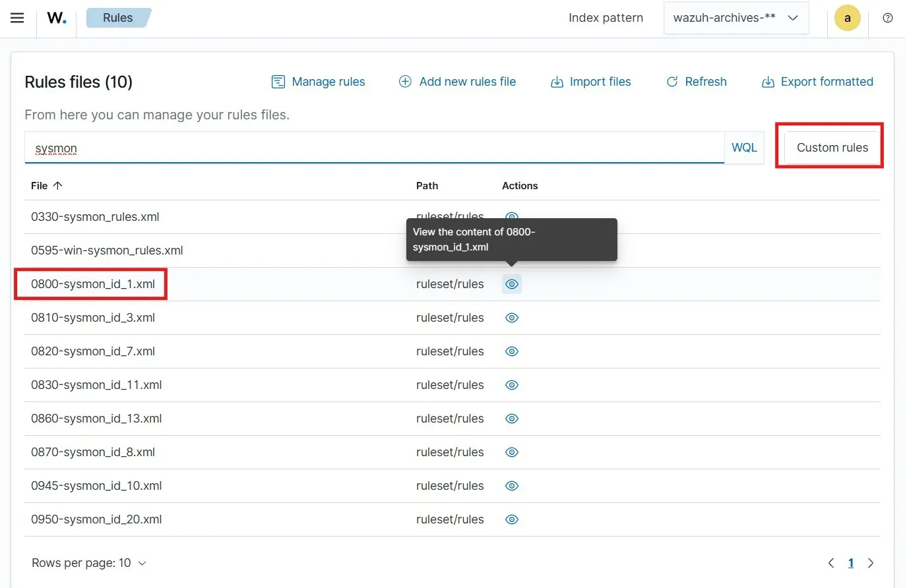Click the Import files button
The image size is (905, 588).
click(x=590, y=82)
